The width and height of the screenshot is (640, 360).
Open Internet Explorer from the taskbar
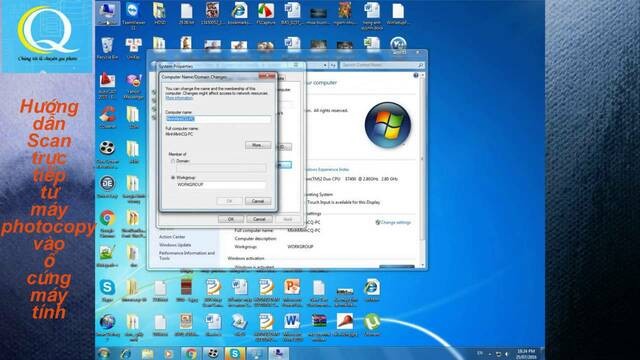tap(125, 353)
